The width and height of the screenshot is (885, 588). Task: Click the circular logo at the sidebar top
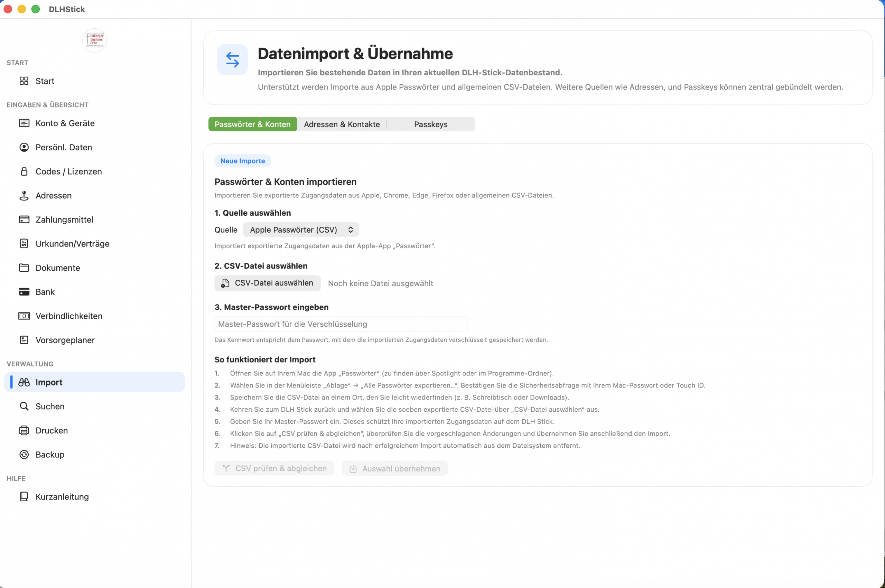click(94, 40)
